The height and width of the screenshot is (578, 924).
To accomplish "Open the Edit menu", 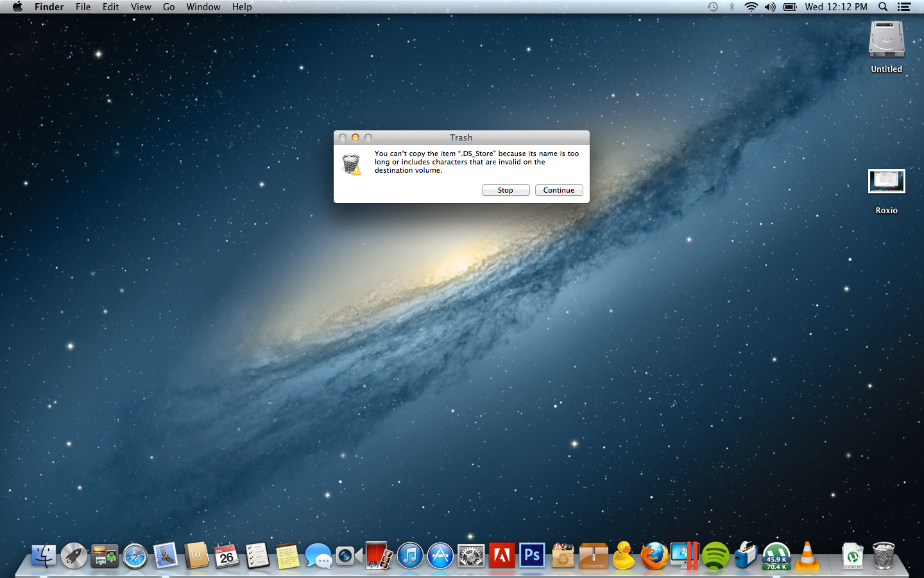I will [111, 7].
